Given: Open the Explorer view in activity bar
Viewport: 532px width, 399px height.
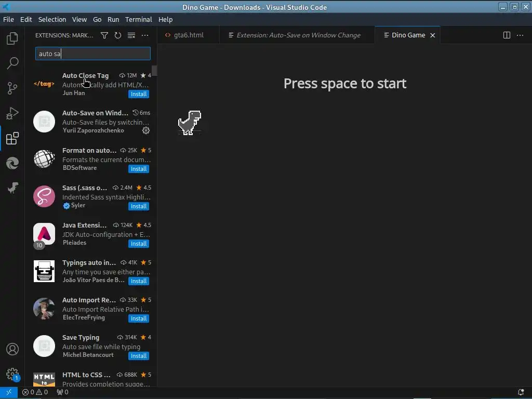Looking at the screenshot, I should [12, 38].
